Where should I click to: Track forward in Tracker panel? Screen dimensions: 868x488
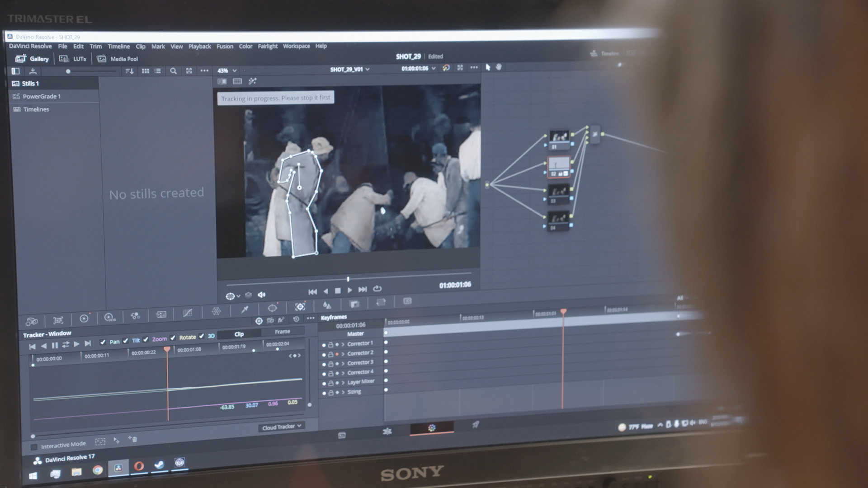point(76,344)
